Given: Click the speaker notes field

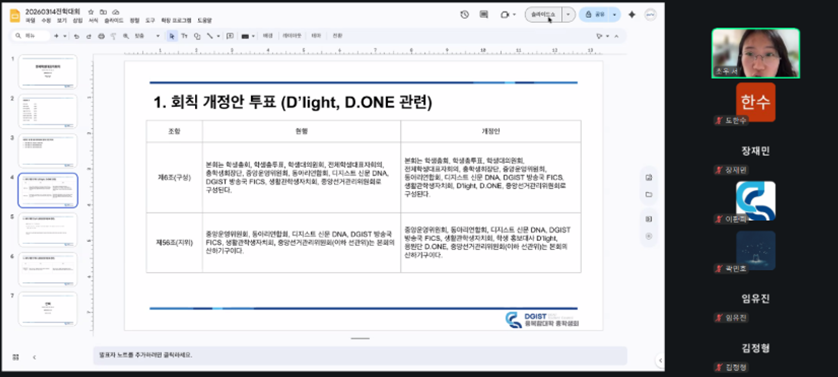Looking at the screenshot, I should point(360,355).
